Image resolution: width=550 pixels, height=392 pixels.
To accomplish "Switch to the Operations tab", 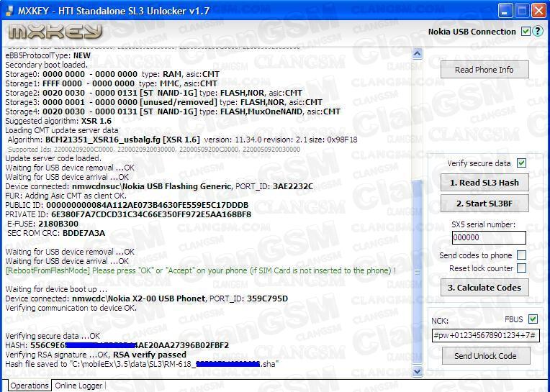I will point(29,386).
